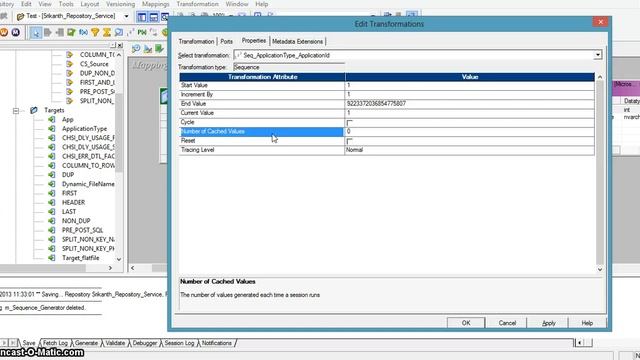Click the workspace horizontal scroll left arrow
The height and width of the screenshot is (360, 640).
pos(132,268)
